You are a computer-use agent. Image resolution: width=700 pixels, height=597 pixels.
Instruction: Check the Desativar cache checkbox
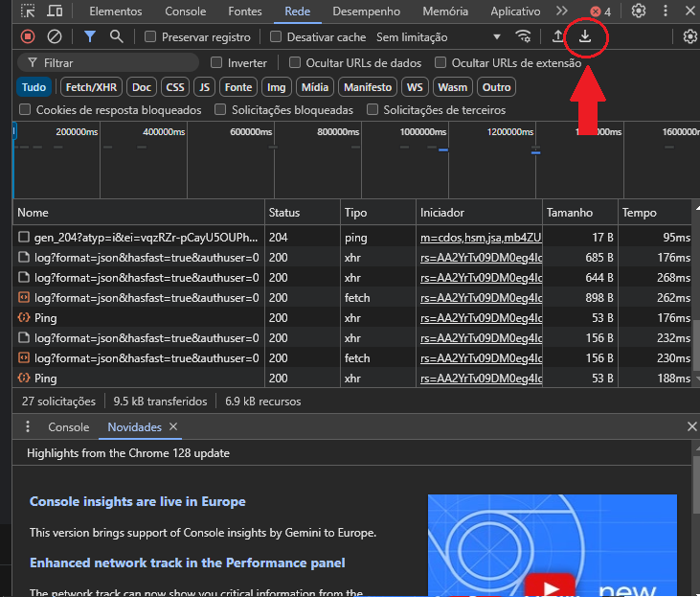click(x=276, y=37)
